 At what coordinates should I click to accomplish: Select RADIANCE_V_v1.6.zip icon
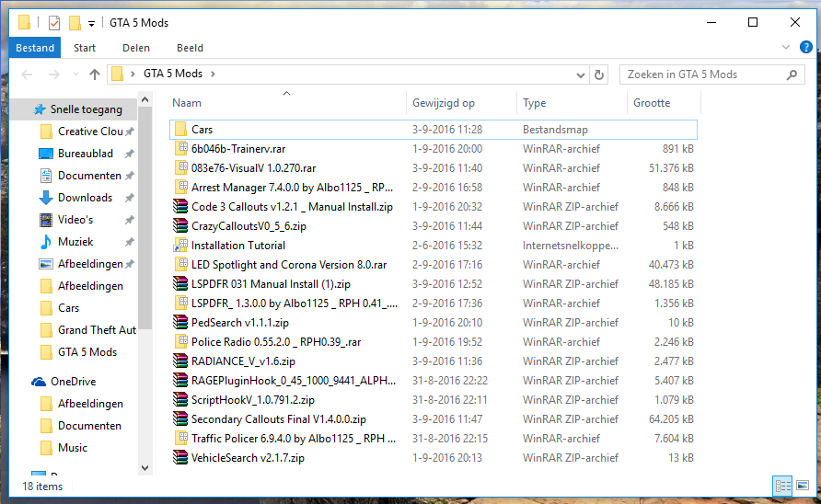(x=180, y=361)
